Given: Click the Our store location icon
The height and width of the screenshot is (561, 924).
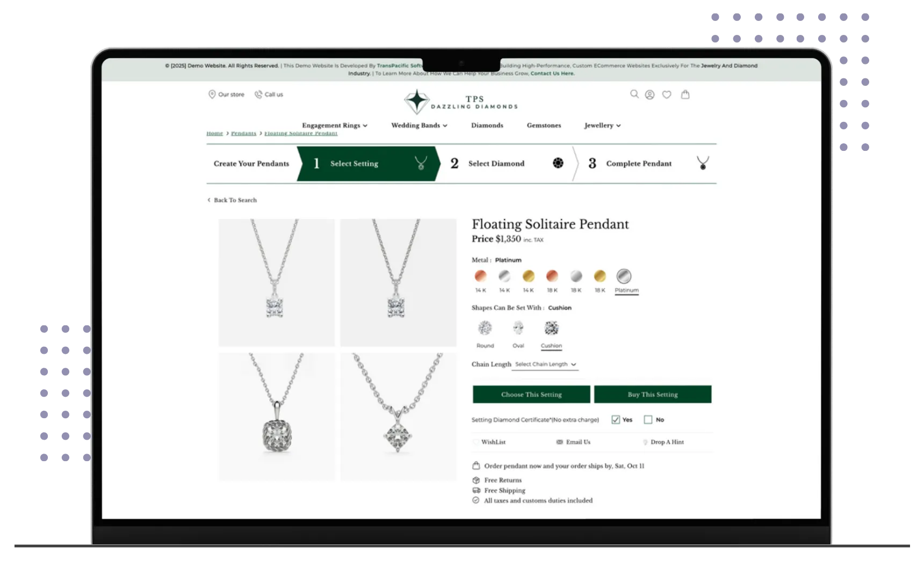Looking at the screenshot, I should tap(212, 94).
